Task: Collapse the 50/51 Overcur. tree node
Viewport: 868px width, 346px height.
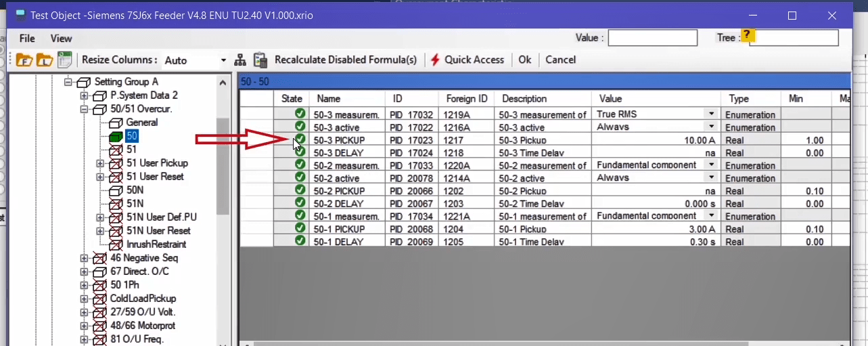Action: point(84,109)
